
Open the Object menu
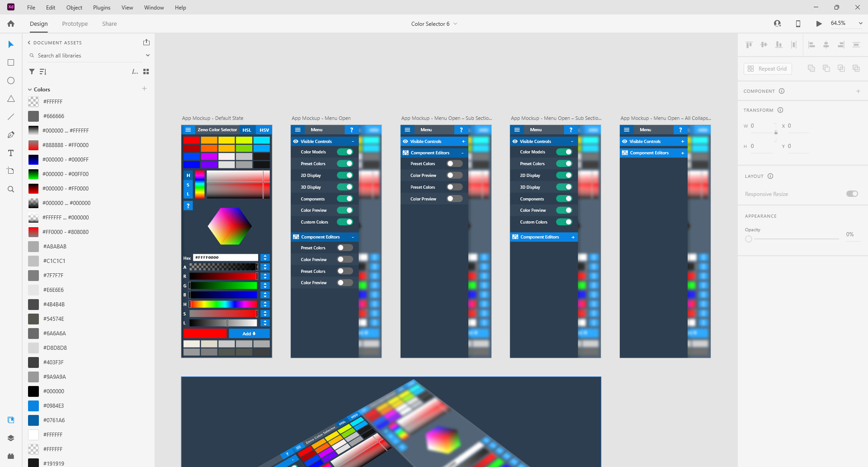pos(74,7)
